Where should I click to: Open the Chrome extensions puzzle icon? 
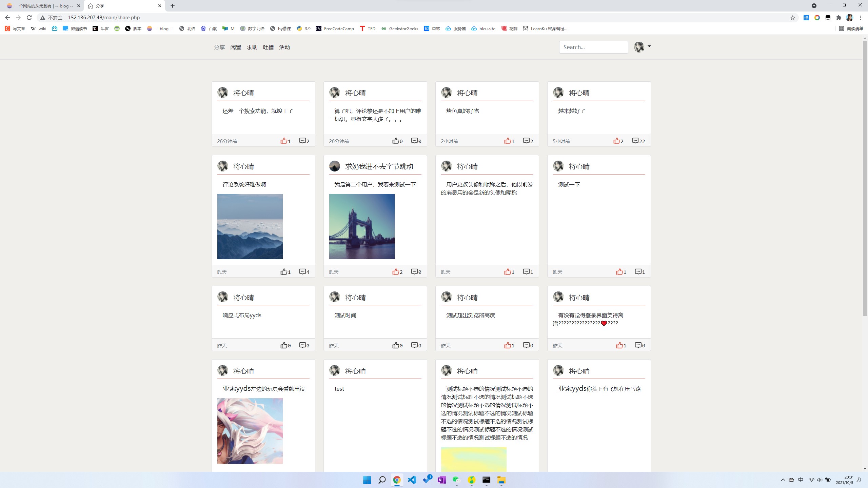coord(839,18)
